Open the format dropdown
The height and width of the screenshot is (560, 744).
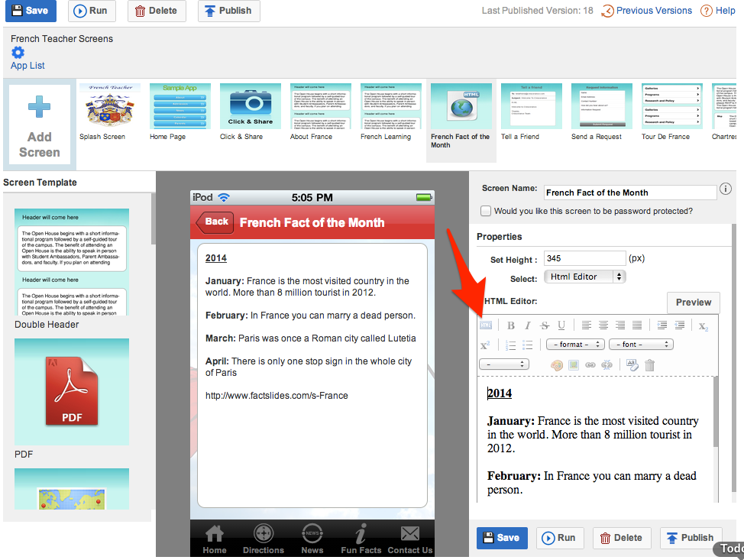(x=575, y=344)
